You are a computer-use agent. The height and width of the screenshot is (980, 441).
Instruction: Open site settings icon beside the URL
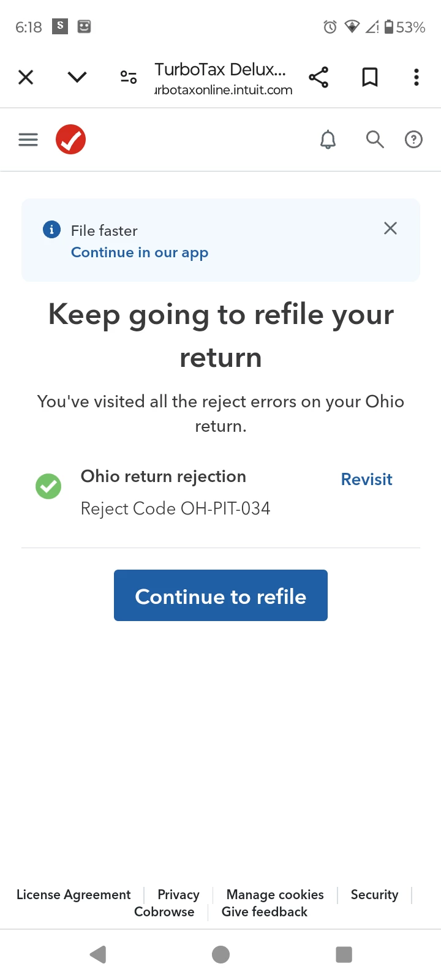tap(129, 77)
